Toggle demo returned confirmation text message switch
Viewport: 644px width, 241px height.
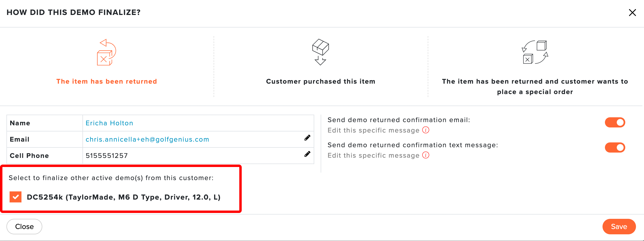615,147
